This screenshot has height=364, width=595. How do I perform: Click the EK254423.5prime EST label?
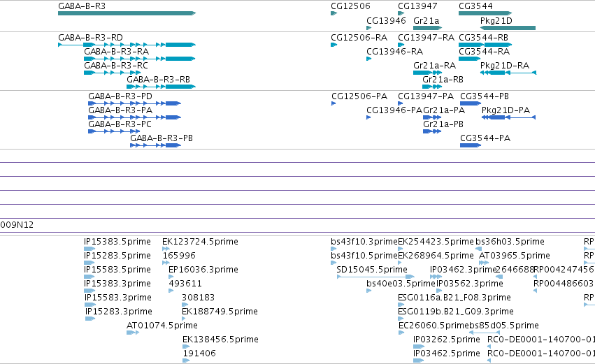click(x=436, y=242)
